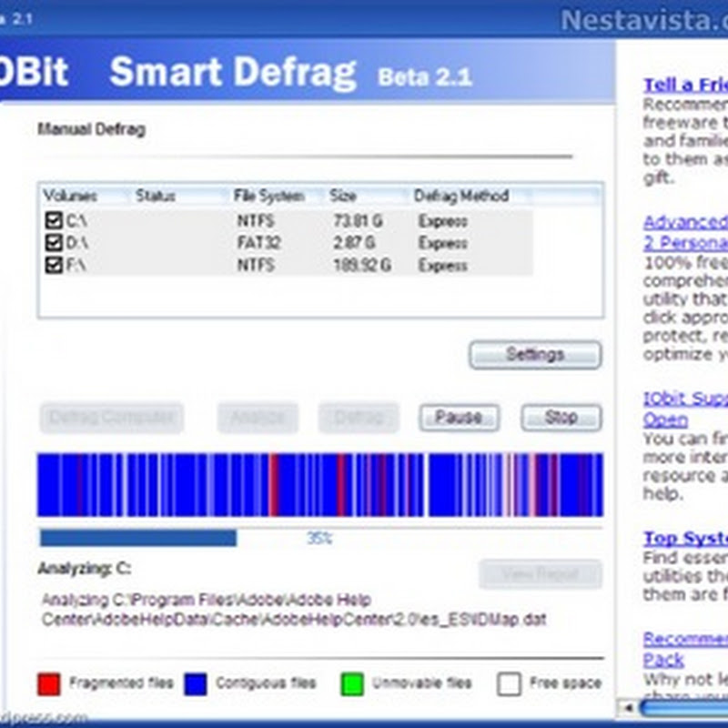Sort by the Volumes column header

(71, 196)
